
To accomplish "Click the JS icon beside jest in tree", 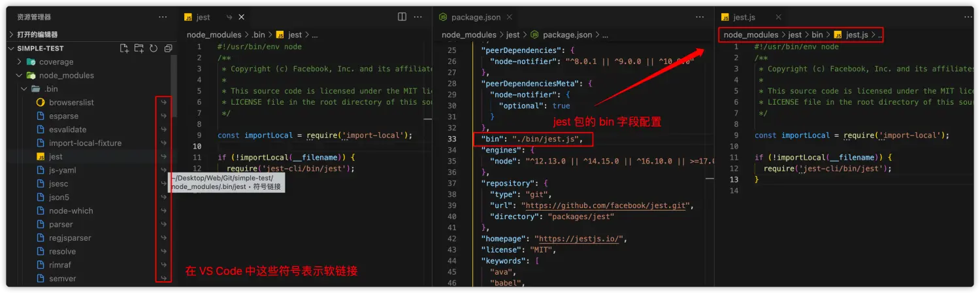I will pyautogui.click(x=40, y=157).
